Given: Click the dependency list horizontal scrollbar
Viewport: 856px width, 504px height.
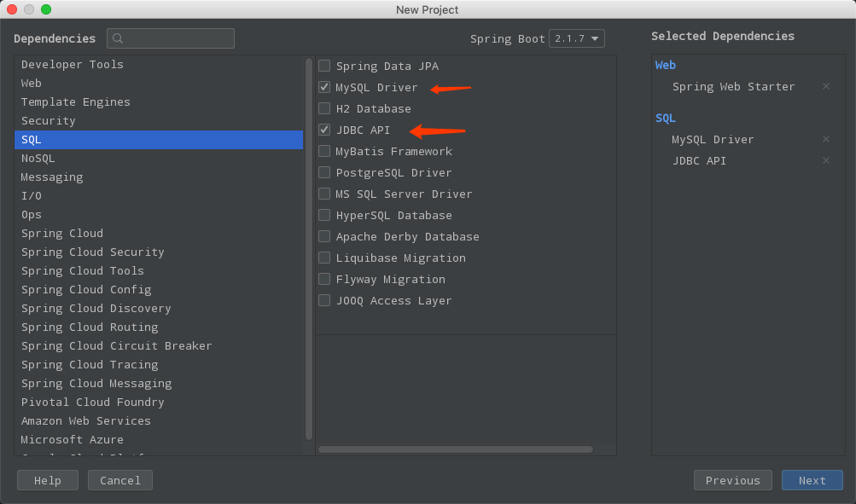Looking at the screenshot, I should point(456,449).
